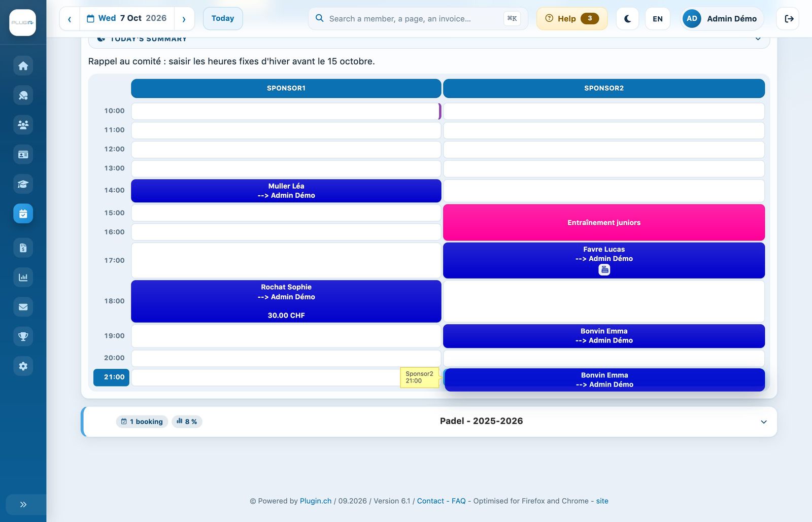The height and width of the screenshot is (522, 812).
Task: Click the Help question mark icon
Action: [549, 18]
